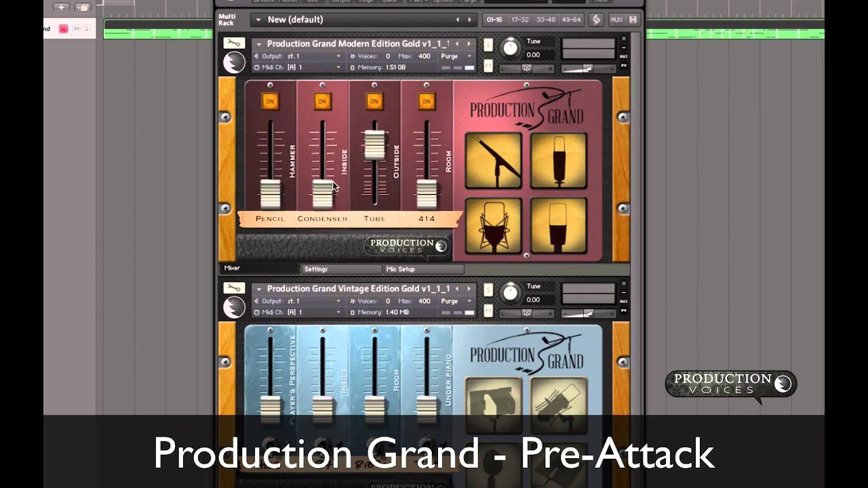Center the pan control of Modern Edition

coord(526,68)
